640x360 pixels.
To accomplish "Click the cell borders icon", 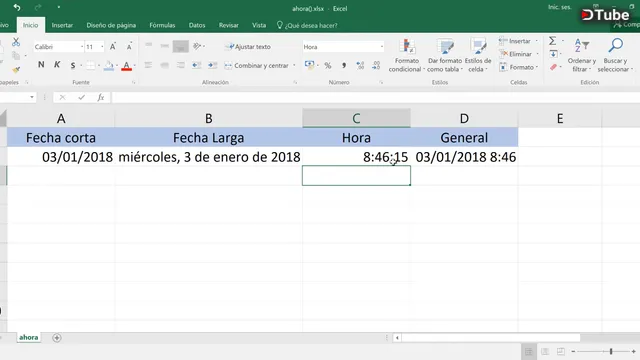I will (x=91, y=65).
